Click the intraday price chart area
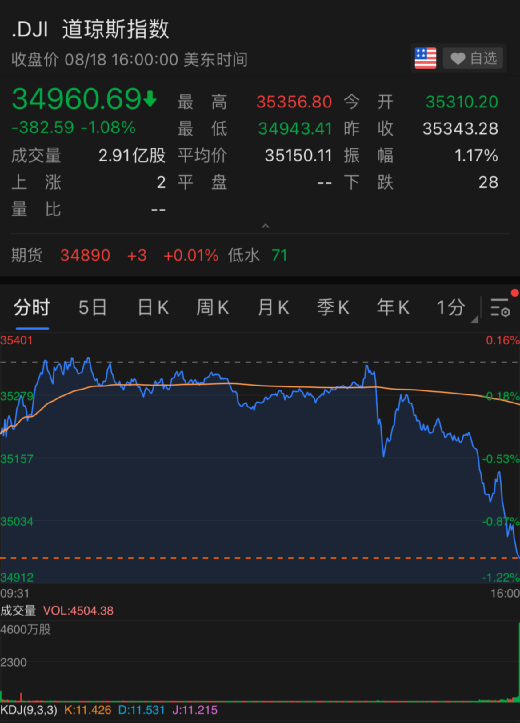Image resolution: width=520 pixels, height=723 pixels. [x=260, y=458]
